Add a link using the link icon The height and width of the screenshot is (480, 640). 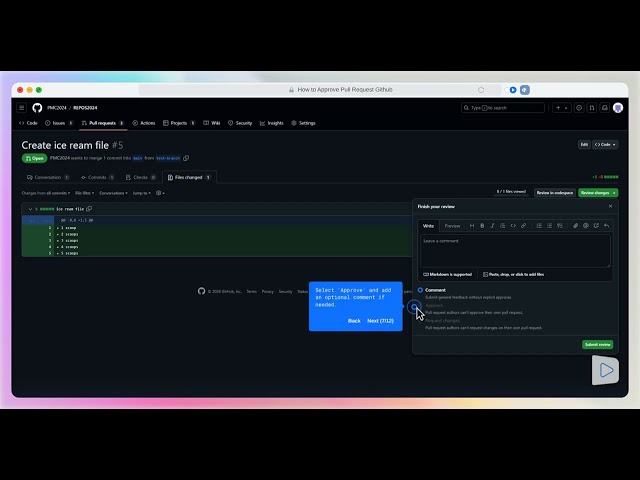[x=523, y=226]
